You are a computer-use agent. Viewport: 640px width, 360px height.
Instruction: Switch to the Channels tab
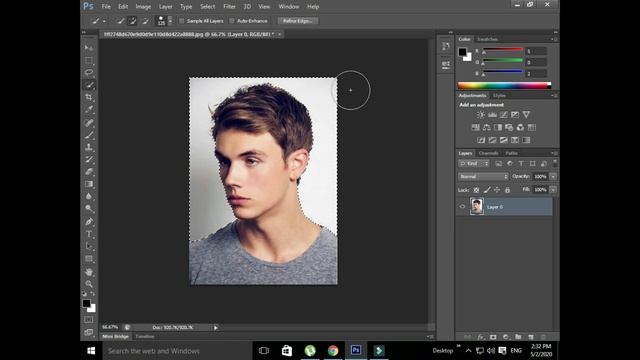point(489,153)
